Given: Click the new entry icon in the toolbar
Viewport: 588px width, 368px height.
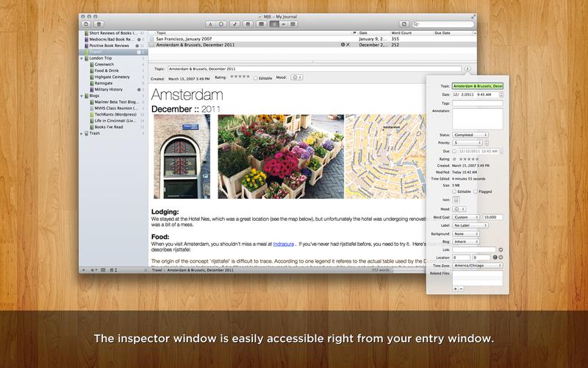Looking at the screenshot, I should (86, 24).
